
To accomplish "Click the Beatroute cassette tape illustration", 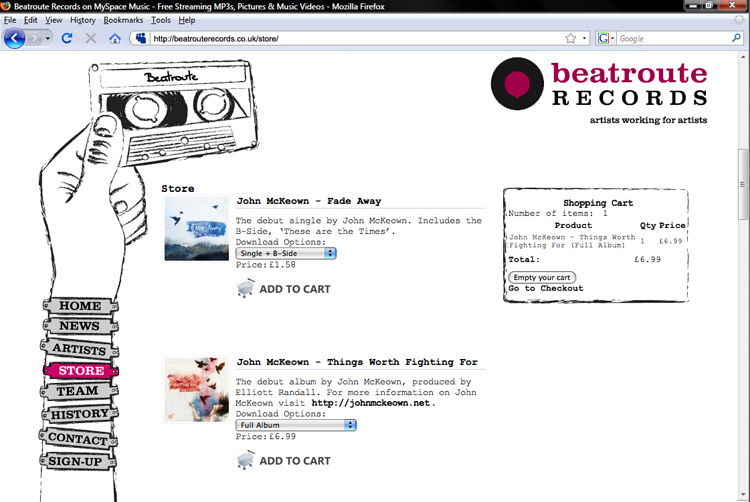I will [173, 111].
